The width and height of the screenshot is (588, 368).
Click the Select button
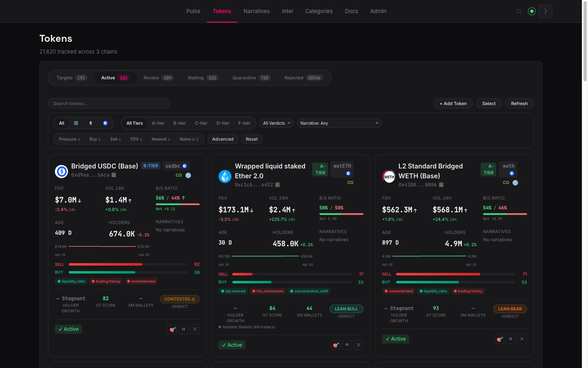tap(489, 103)
